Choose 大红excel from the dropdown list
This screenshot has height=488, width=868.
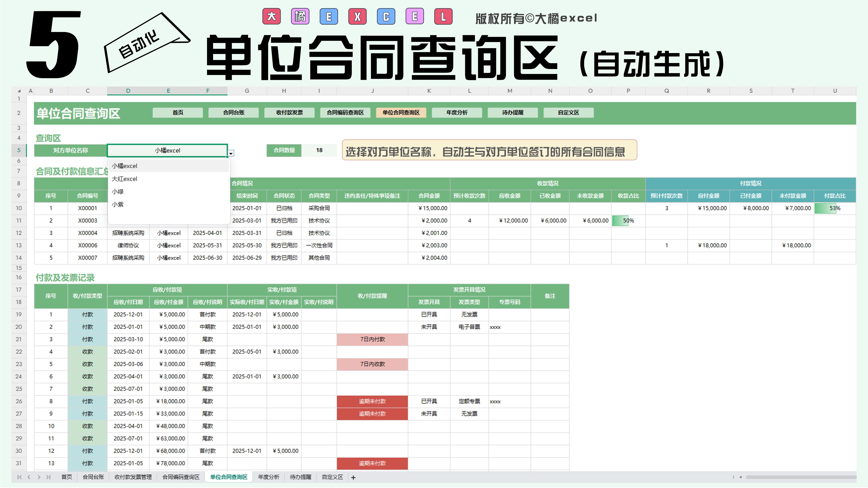click(x=125, y=179)
